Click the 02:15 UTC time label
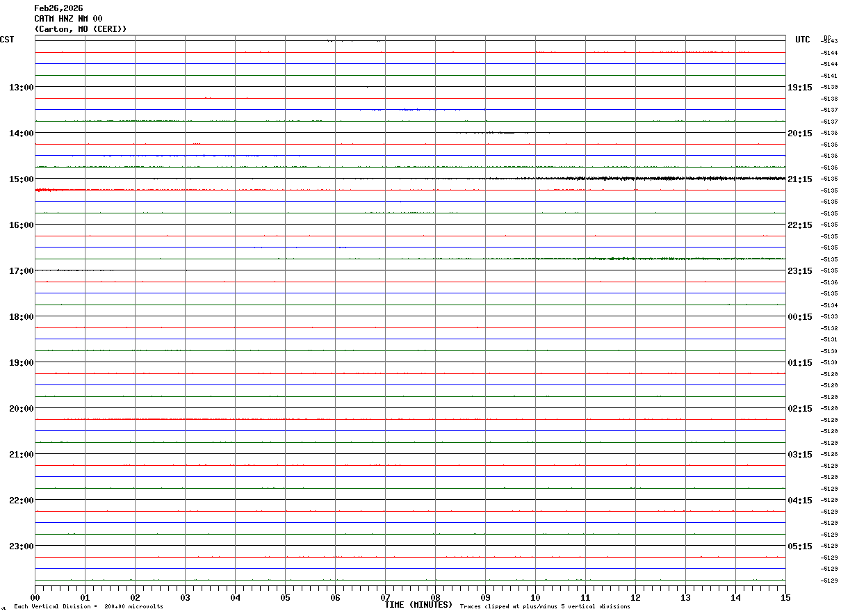The height and width of the screenshot is (616, 841). point(799,409)
